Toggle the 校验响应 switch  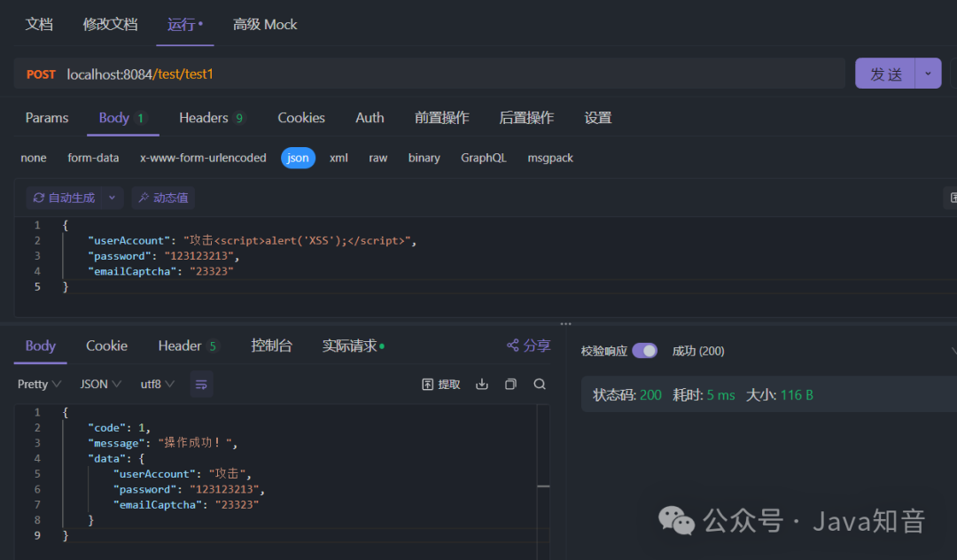pos(644,351)
